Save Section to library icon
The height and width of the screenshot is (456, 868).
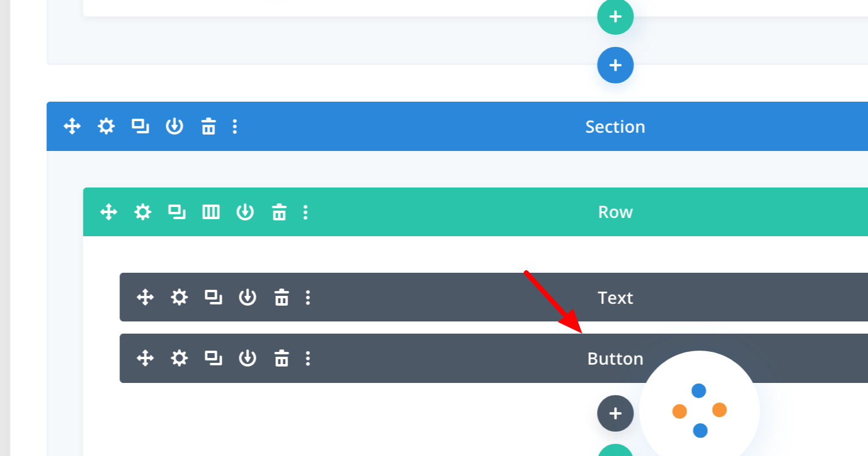(175, 127)
